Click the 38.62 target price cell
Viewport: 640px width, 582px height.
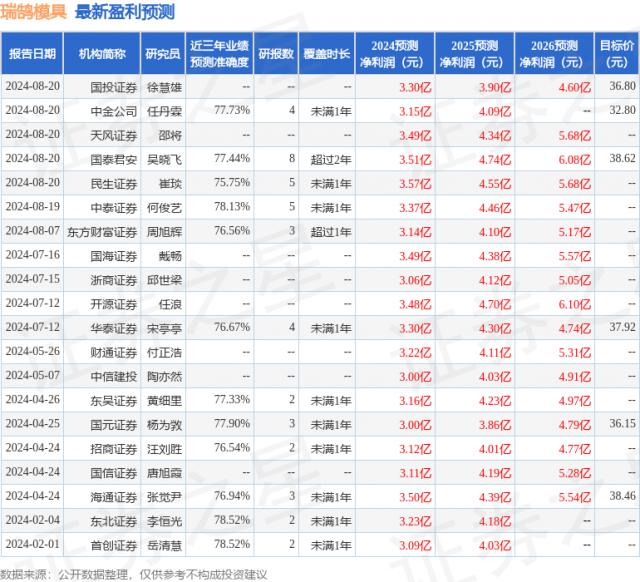pyautogui.click(x=622, y=158)
